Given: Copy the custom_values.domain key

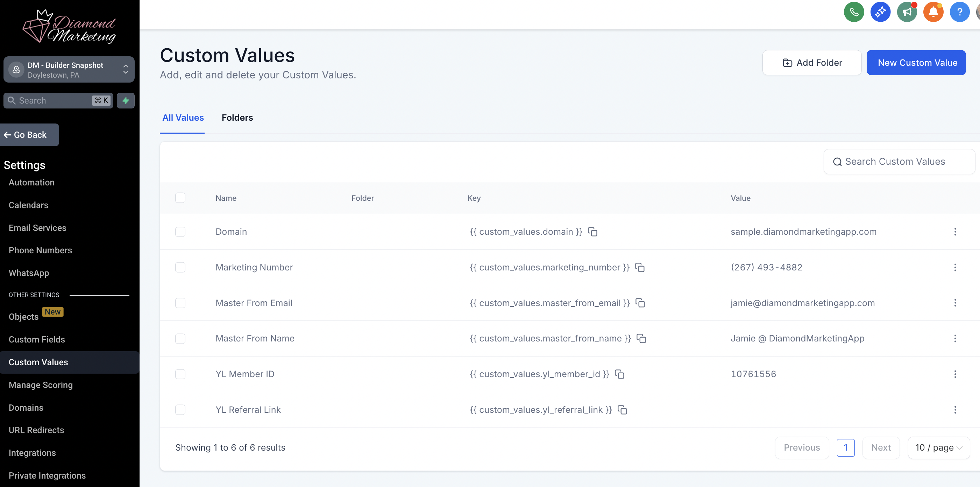Looking at the screenshot, I should [592, 232].
